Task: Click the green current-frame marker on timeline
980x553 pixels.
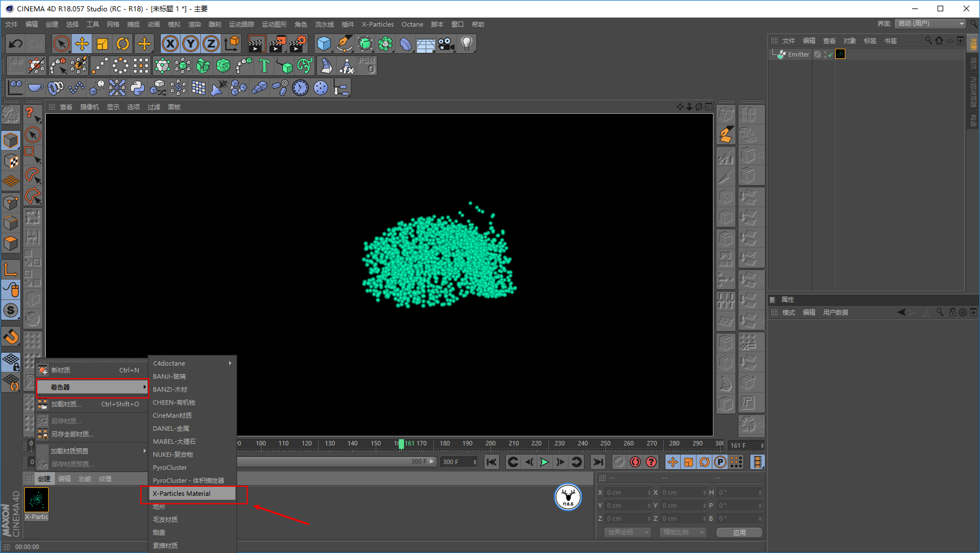Action: 401,444
